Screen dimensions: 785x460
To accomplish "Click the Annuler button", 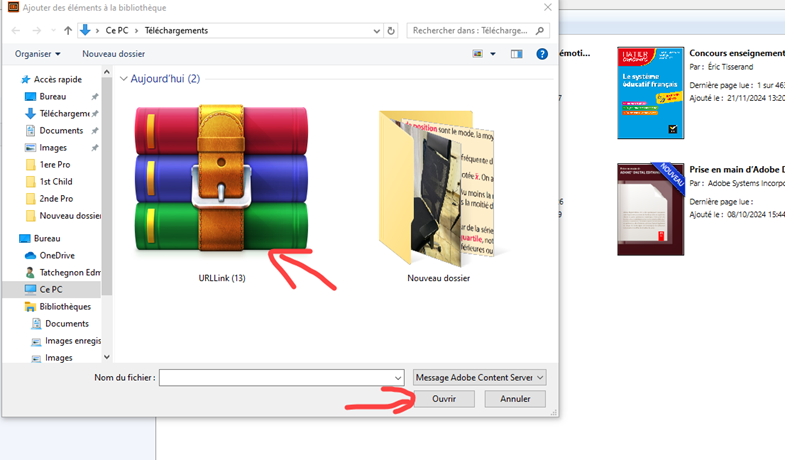I will pos(515,399).
